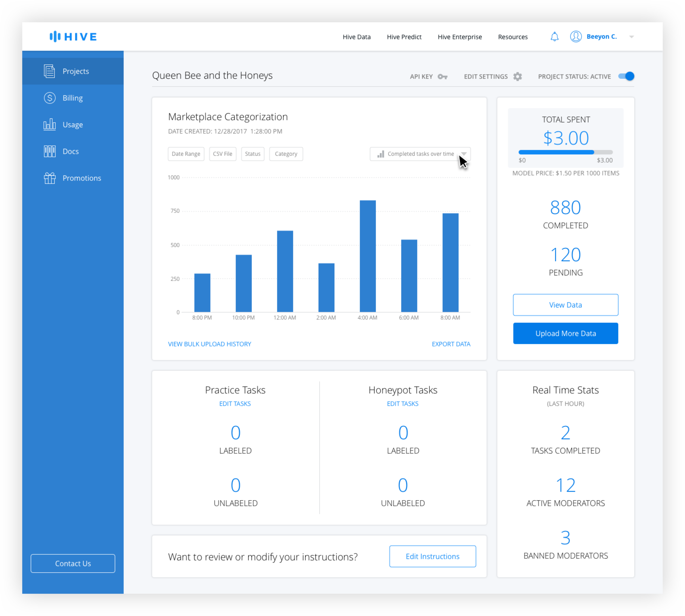Open the Hive Enterprise menu

click(x=460, y=37)
